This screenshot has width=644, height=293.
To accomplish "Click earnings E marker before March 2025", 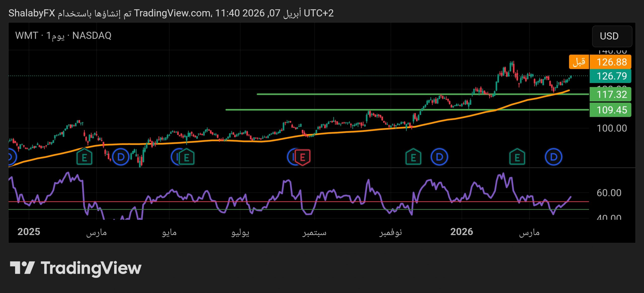I will [x=84, y=157].
